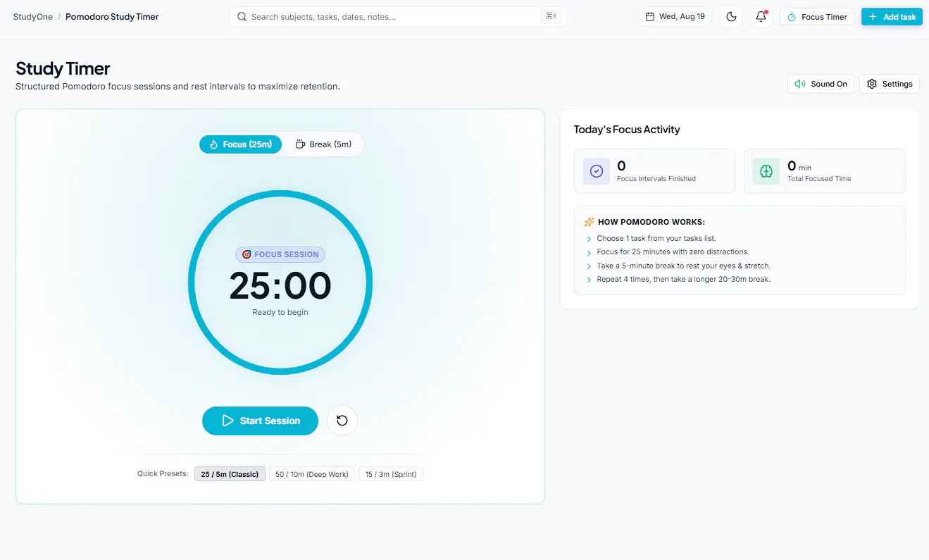929x560 pixels.
Task: Open the Wed, Aug 19 date picker
Action: (x=675, y=17)
